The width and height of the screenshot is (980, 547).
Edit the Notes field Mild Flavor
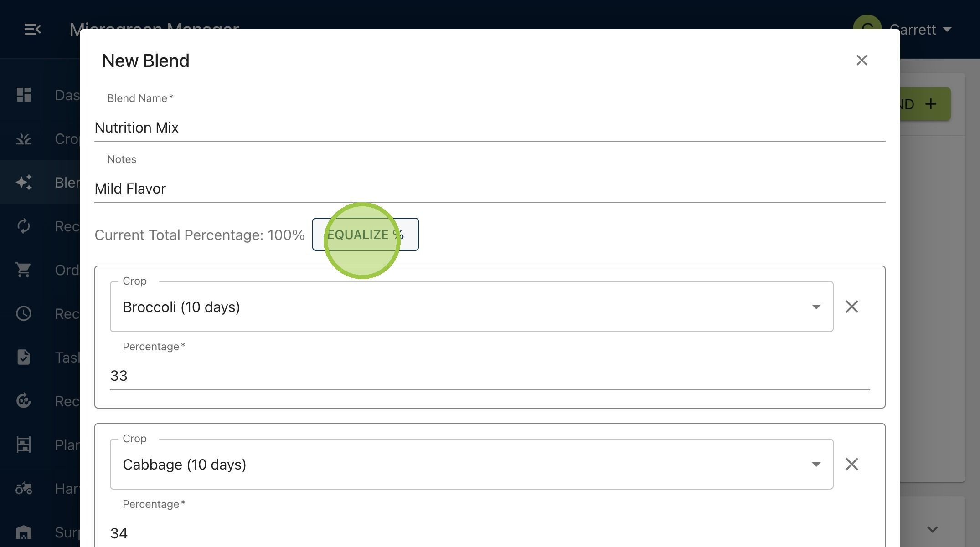point(490,189)
